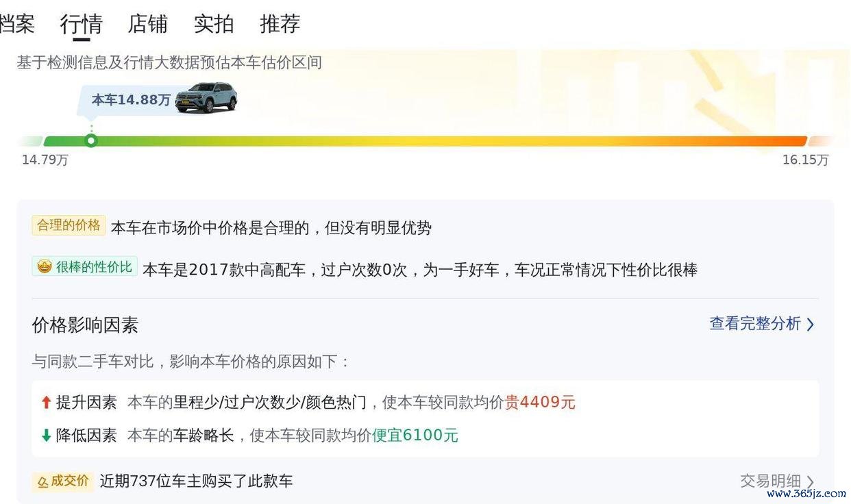The width and height of the screenshot is (851, 504).
Task: Open 交易明细 link
Action: 770,481
